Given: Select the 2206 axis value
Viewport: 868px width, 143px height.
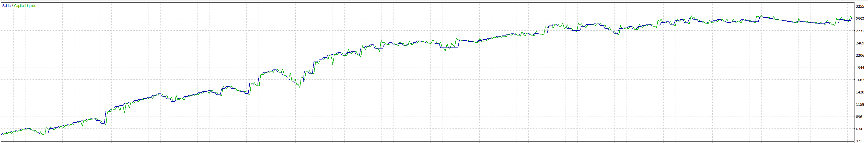Looking at the screenshot, I should (860, 55).
